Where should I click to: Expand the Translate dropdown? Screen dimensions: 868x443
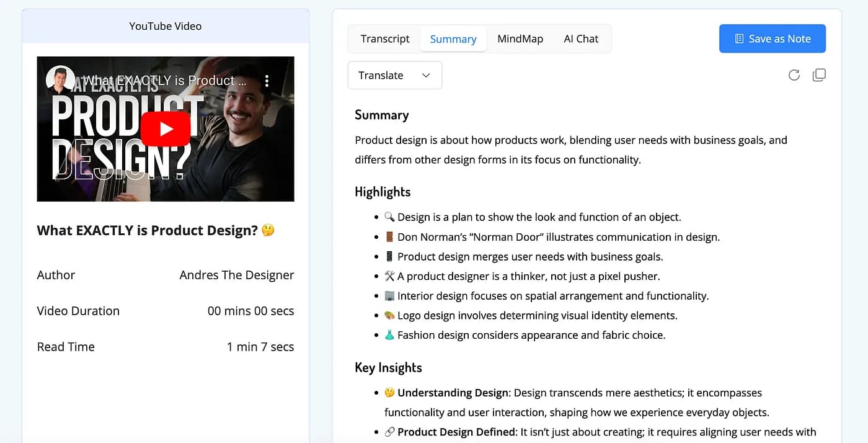[x=394, y=75]
